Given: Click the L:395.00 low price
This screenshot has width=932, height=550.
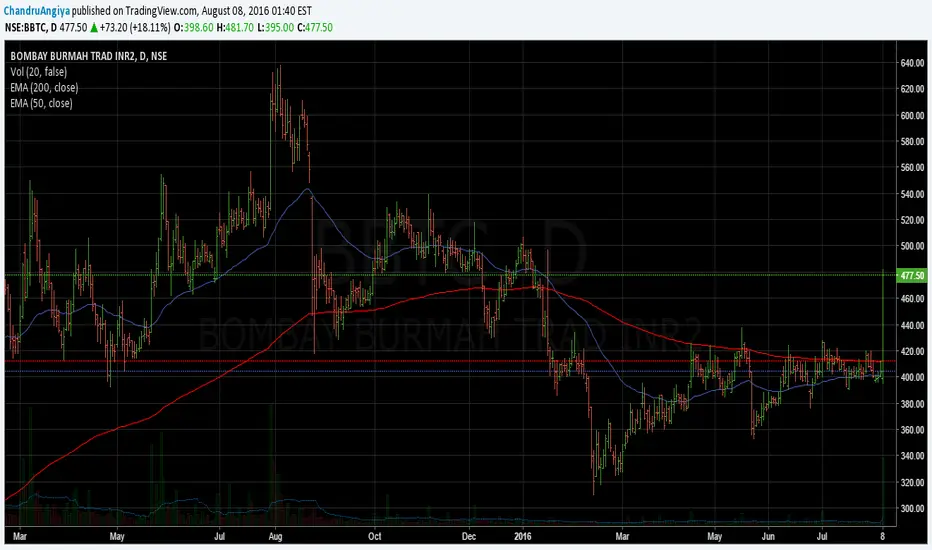Looking at the screenshot, I should coord(275,27).
